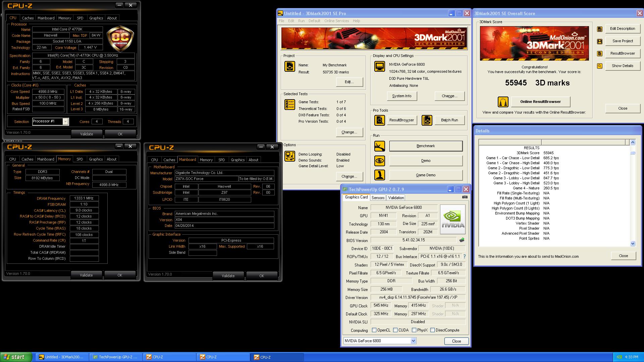644x362 pixels.
Task: Click the Details window Close button
Action: coord(623,256)
